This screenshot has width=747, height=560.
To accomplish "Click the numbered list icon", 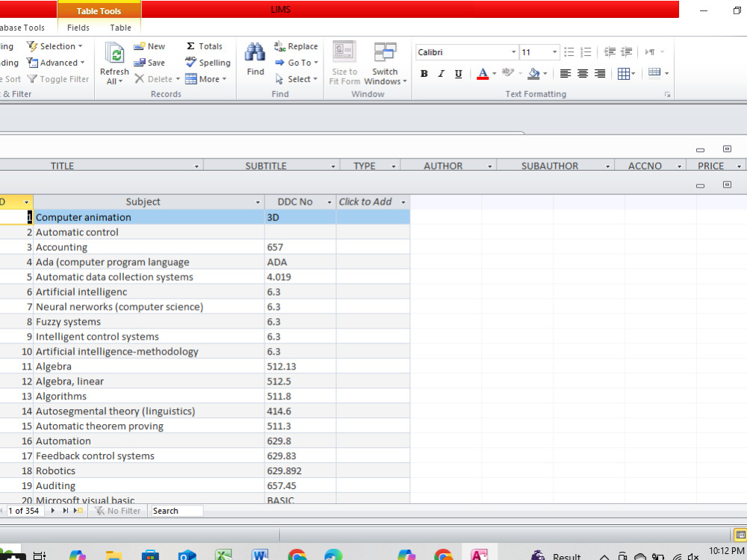I will point(586,52).
